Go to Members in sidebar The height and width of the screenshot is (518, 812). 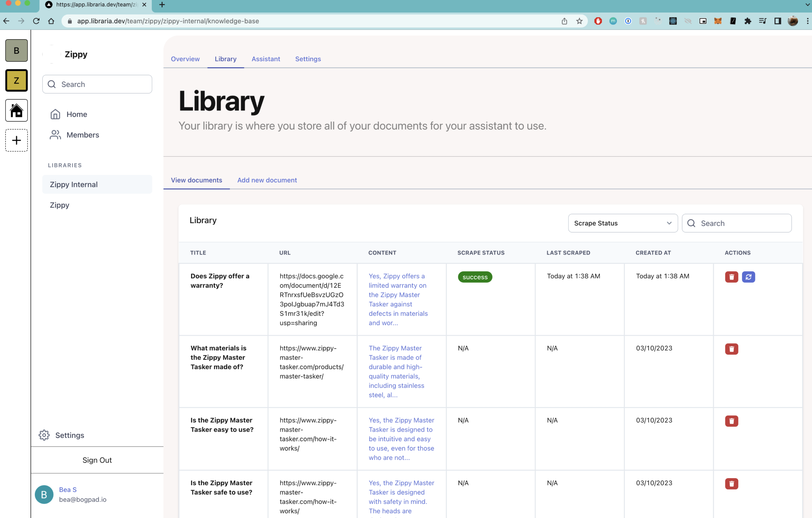83,135
